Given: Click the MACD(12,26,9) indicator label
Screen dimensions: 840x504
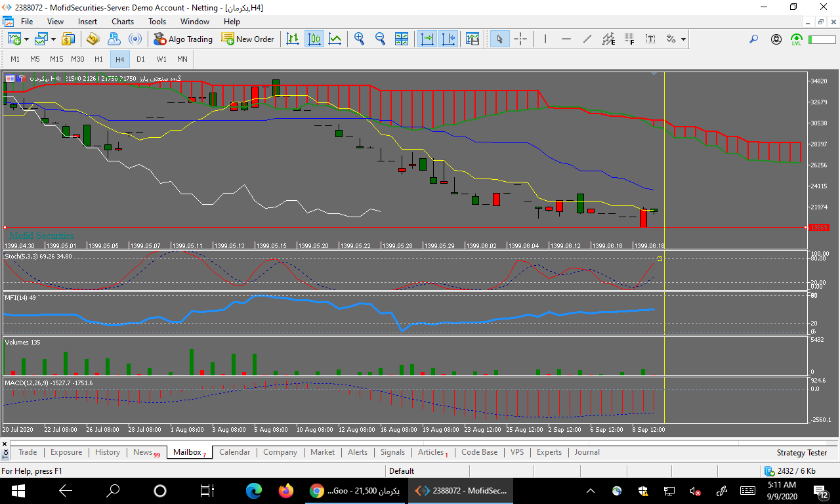Looking at the screenshot, I should click(49, 383).
